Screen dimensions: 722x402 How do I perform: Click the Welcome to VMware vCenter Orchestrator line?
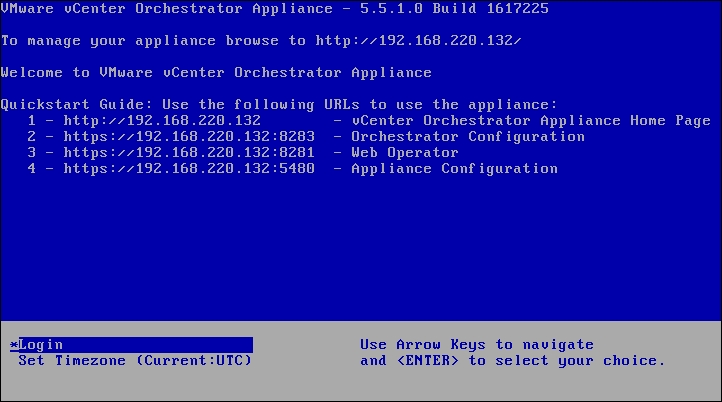(216, 73)
